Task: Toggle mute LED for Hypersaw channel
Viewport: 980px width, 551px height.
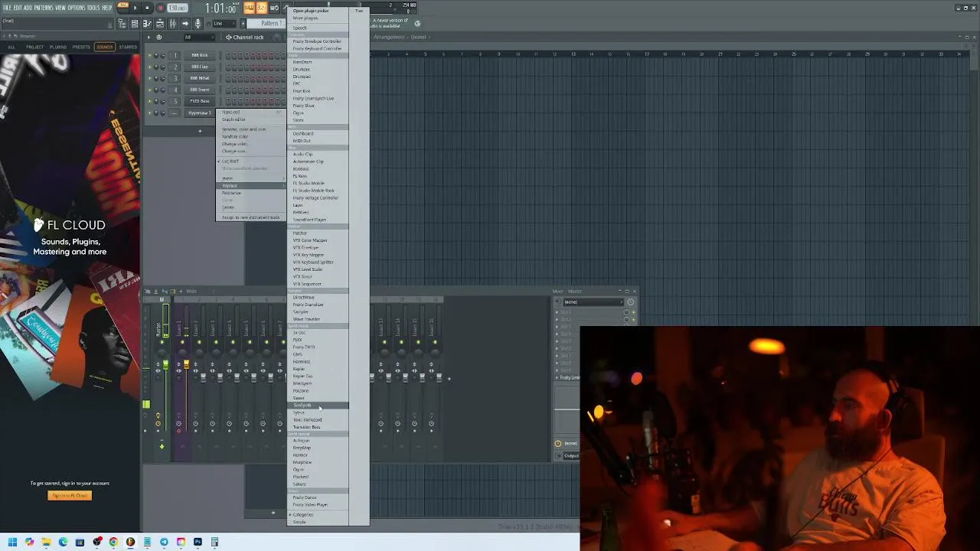Action: point(150,113)
